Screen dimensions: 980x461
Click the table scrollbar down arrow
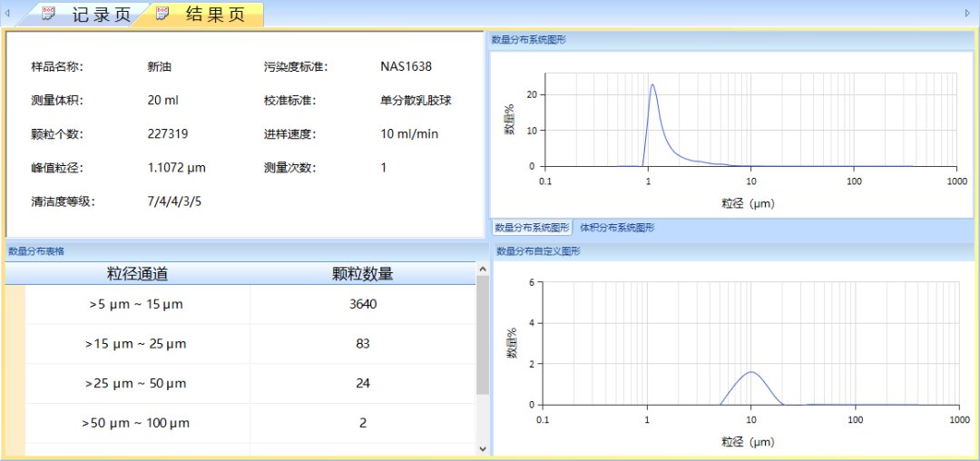tap(483, 447)
